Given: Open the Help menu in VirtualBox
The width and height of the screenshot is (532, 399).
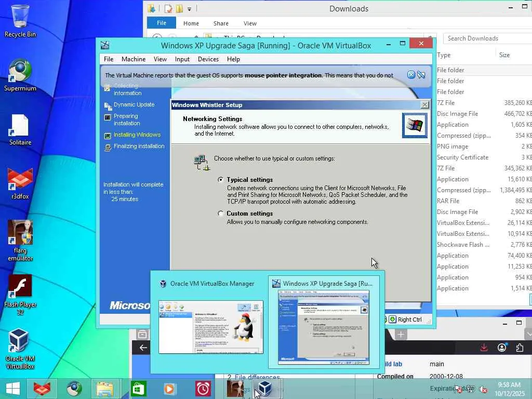Looking at the screenshot, I should click(233, 59).
